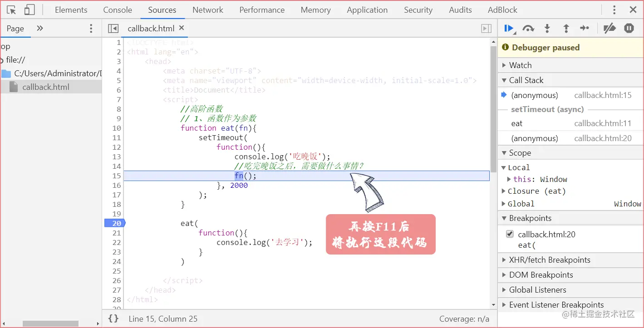The height and width of the screenshot is (328, 644).
Task: Collapse the Local scope group
Action: 503,167
